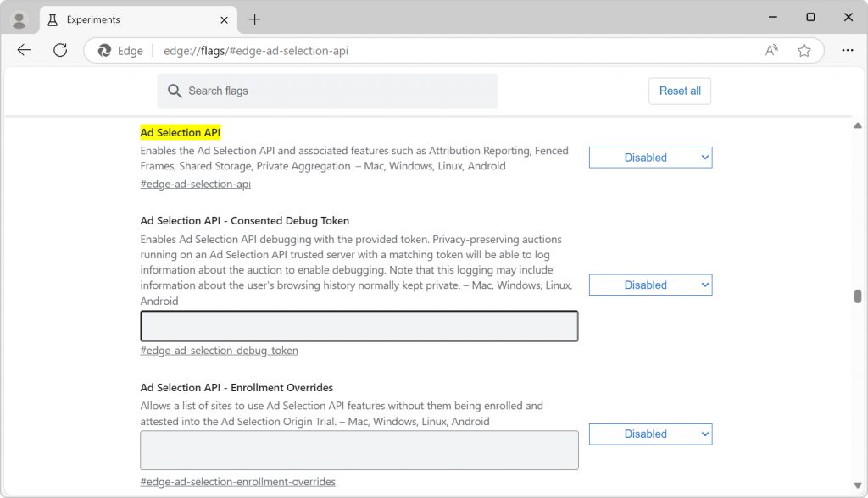Viewport: 868px width, 498px height.
Task: Click the debug token text input box
Action: 359,326
